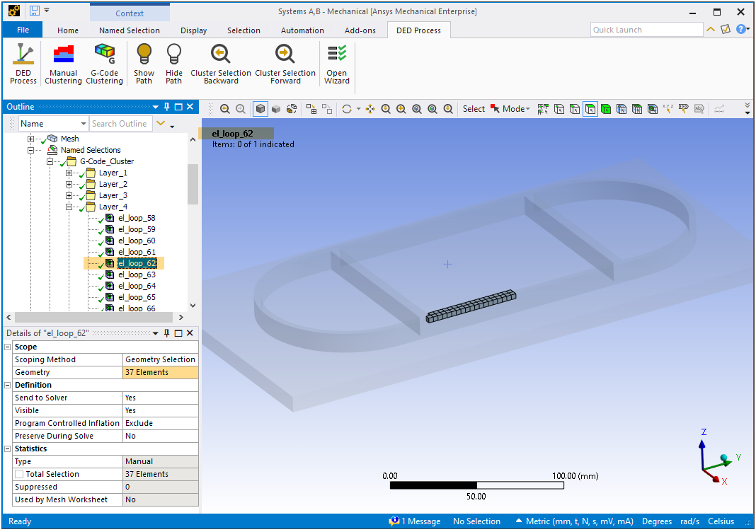This screenshot has height=532, width=756.
Task: Tick the Total Selection checkbox
Action: point(19,474)
